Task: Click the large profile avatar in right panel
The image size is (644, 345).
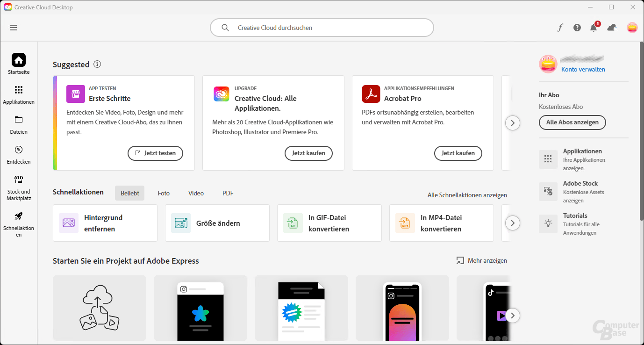Action: 548,64
